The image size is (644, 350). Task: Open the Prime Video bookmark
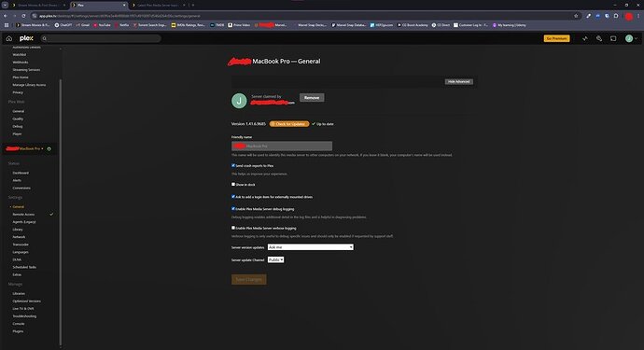coord(239,25)
